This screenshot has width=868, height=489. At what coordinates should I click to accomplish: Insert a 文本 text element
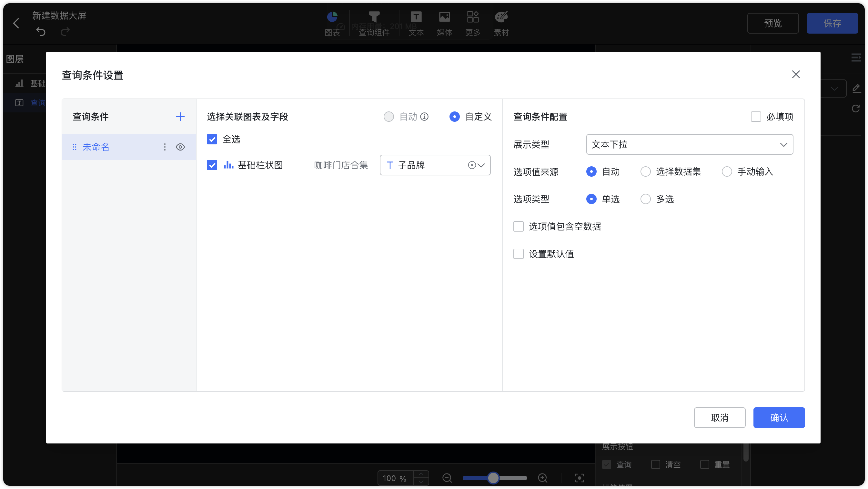point(416,24)
